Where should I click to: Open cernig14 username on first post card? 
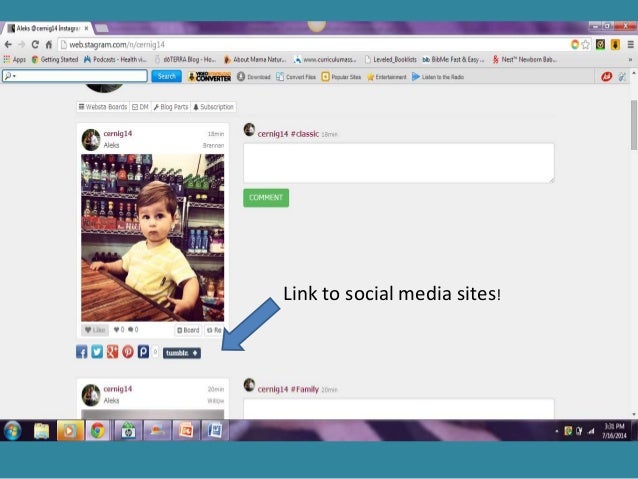tap(118, 133)
